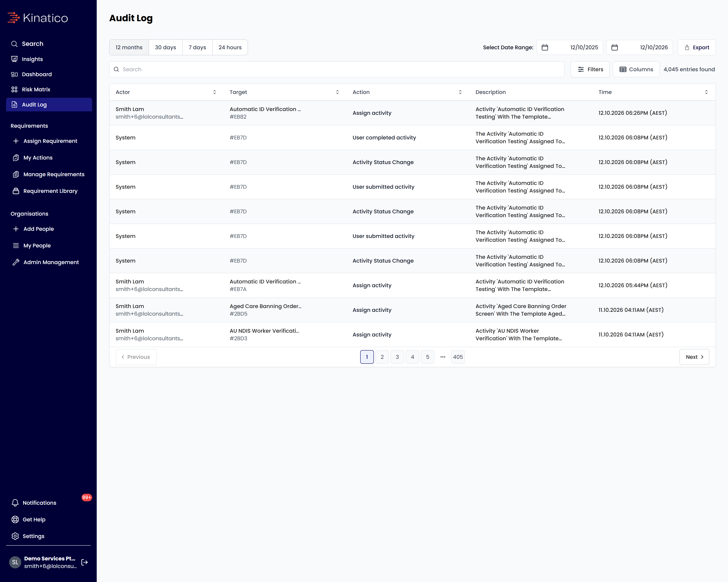Click target ID #EB82
Viewport: 728px width, 582px height.
click(x=238, y=117)
